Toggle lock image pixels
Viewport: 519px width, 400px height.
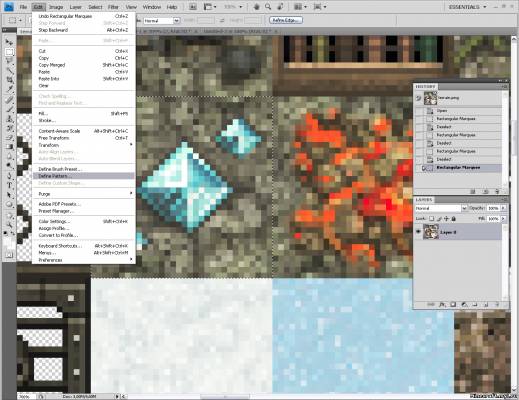439,219
